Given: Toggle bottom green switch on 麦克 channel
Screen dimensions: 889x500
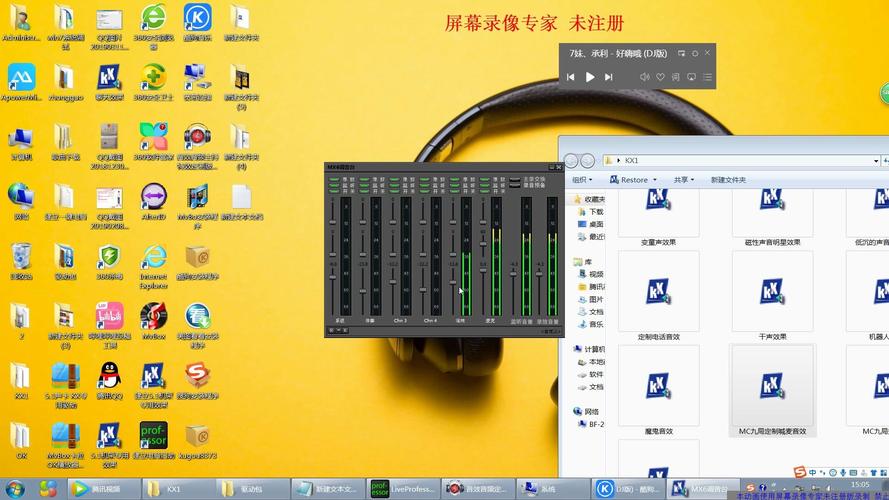Looking at the screenshot, I should point(485,192).
